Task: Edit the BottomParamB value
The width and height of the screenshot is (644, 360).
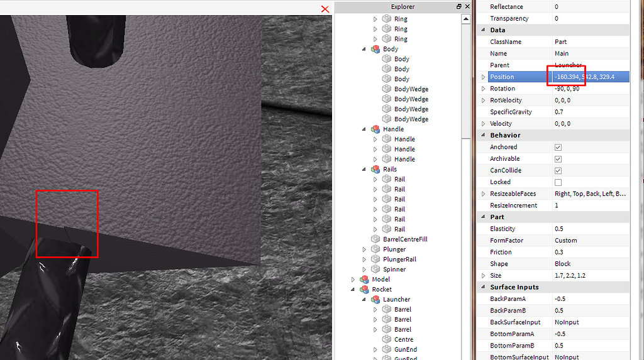Action: [x=591, y=346]
